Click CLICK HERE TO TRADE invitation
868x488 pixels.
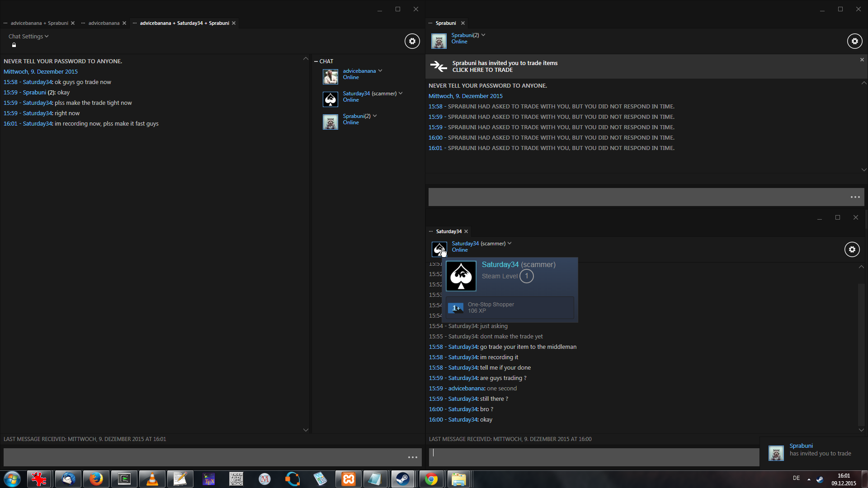482,70
